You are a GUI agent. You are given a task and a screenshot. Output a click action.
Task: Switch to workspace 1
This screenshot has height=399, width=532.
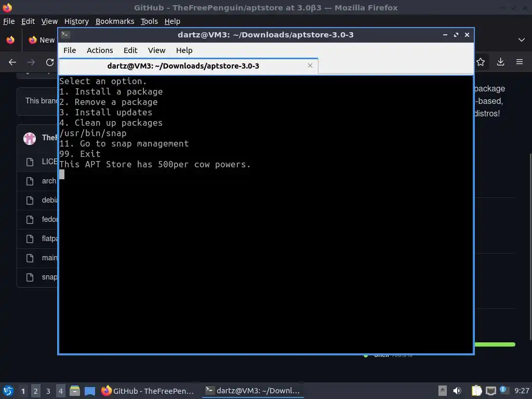(x=23, y=391)
